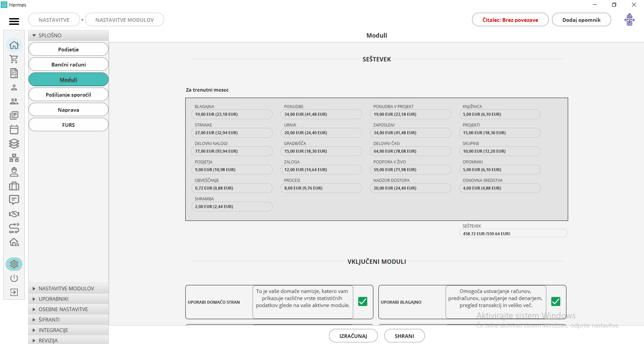The height and width of the screenshot is (344, 644).
Task: Click the purple mascot avatar icon
Action: (x=630, y=19)
